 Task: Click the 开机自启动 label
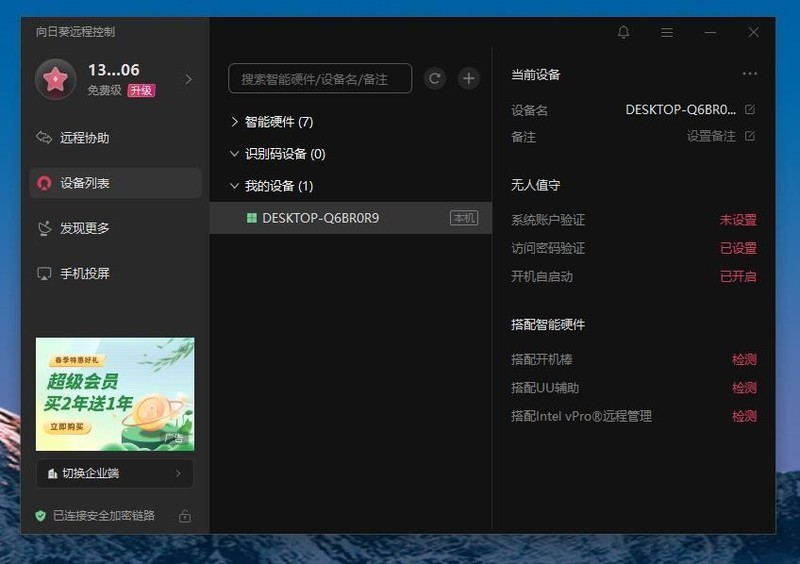pos(542,277)
